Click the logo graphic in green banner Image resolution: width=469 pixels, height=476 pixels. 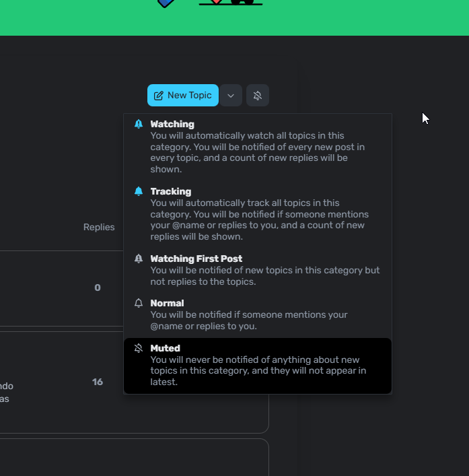(209, 3)
